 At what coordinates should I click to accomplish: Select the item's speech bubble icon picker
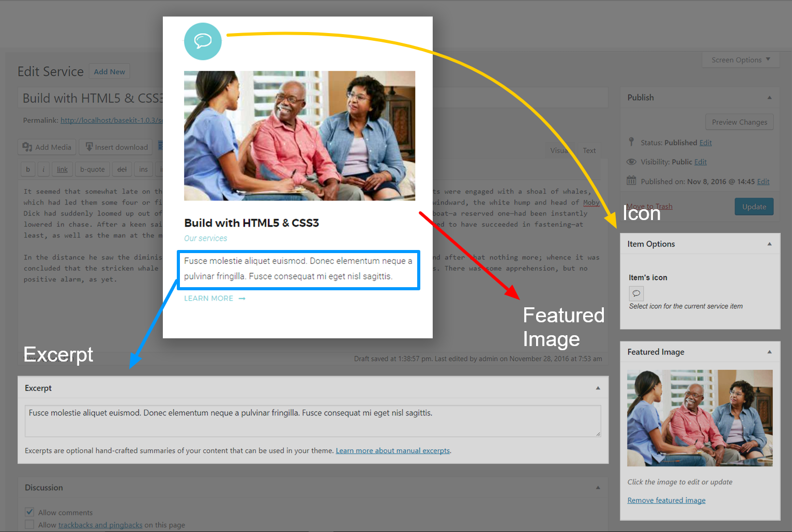tap(636, 293)
